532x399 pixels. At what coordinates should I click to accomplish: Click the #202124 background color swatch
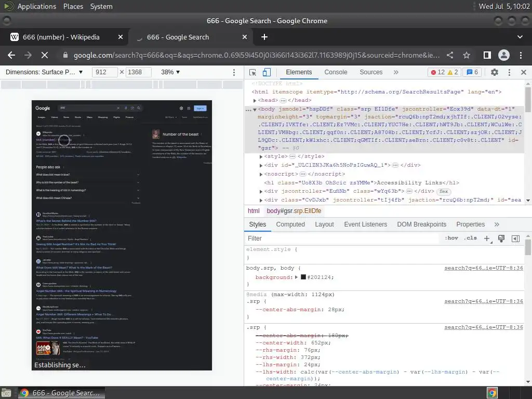[303, 277]
